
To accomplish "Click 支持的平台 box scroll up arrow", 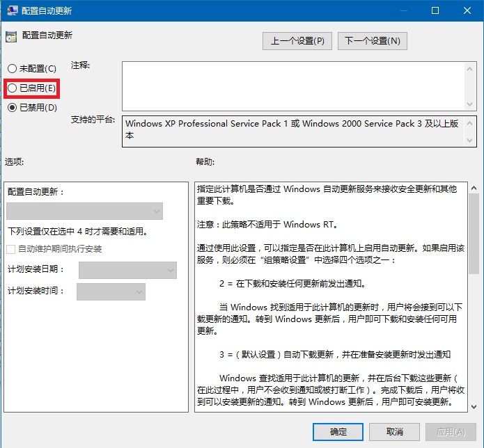I will [x=470, y=124].
